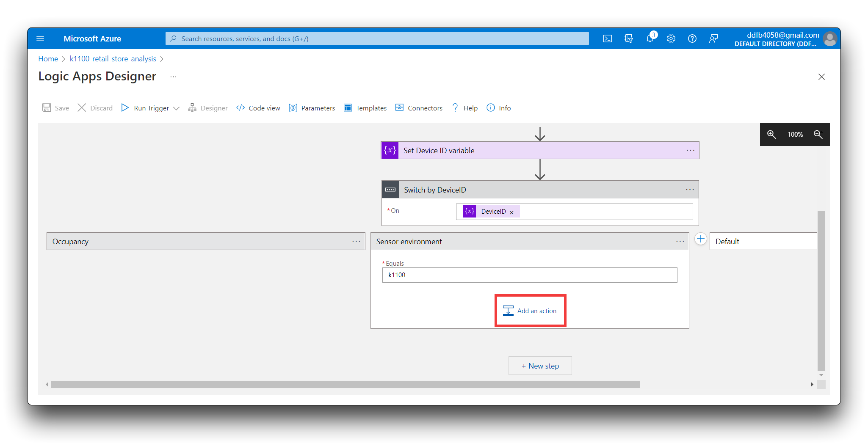Screen dimensions: 868x446
Task: Open the Directories and subscriptions filter icon
Action: 629,39
